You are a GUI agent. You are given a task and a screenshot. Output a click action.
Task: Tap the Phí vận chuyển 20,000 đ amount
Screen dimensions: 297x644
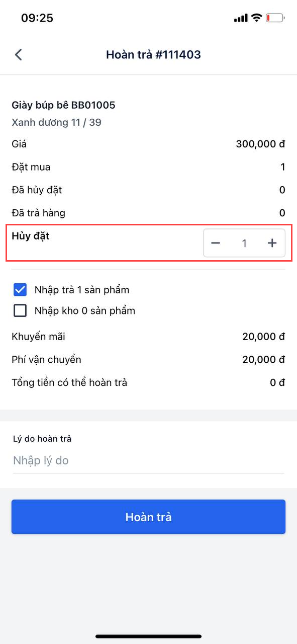click(263, 360)
